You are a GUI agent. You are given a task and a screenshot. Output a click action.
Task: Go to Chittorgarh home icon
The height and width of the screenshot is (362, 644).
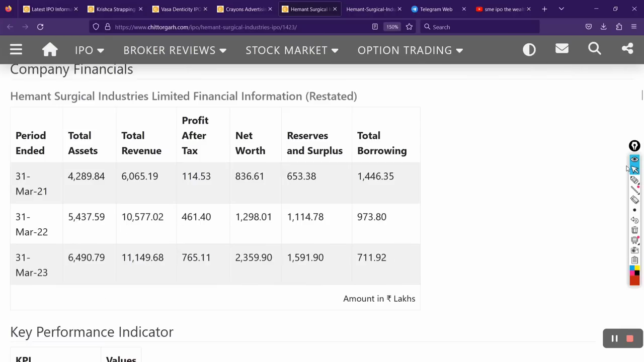[x=50, y=49]
